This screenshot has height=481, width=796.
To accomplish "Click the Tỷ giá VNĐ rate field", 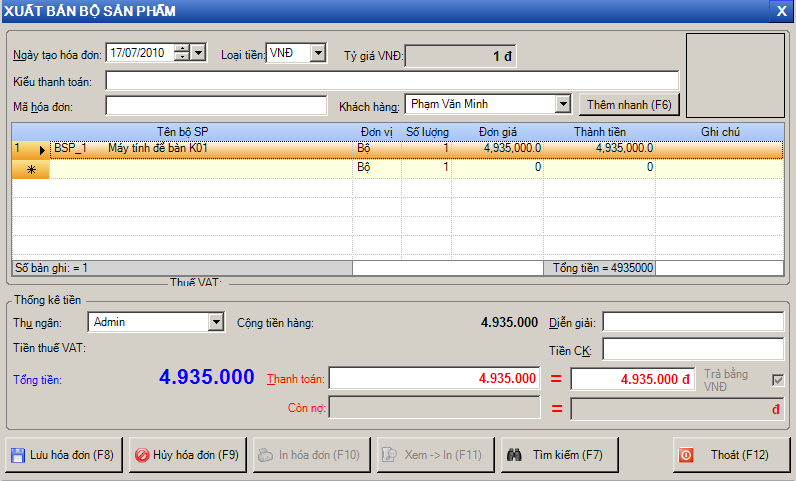I will (x=461, y=56).
